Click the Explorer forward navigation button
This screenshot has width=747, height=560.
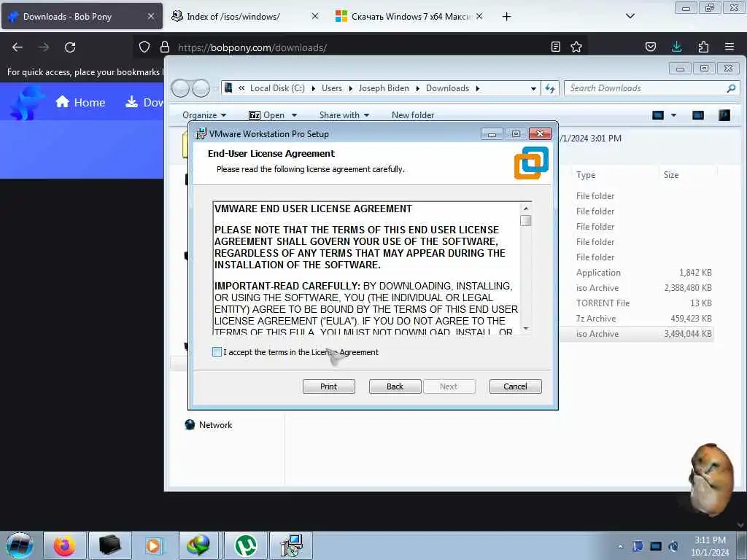[201, 88]
